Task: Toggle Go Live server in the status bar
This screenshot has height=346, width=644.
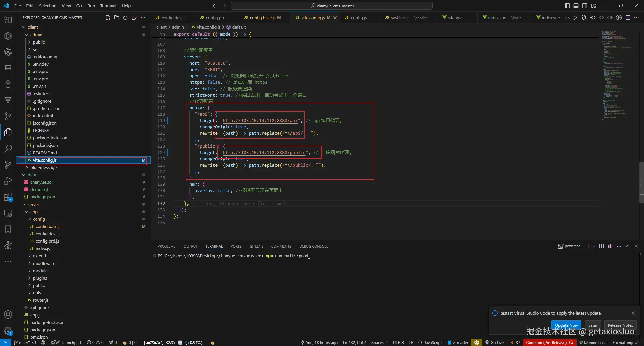Action: [494, 343]
